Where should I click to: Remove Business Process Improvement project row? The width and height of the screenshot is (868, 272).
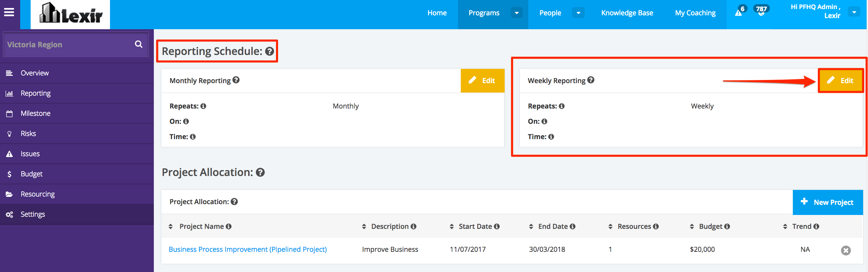coord(846,250)
